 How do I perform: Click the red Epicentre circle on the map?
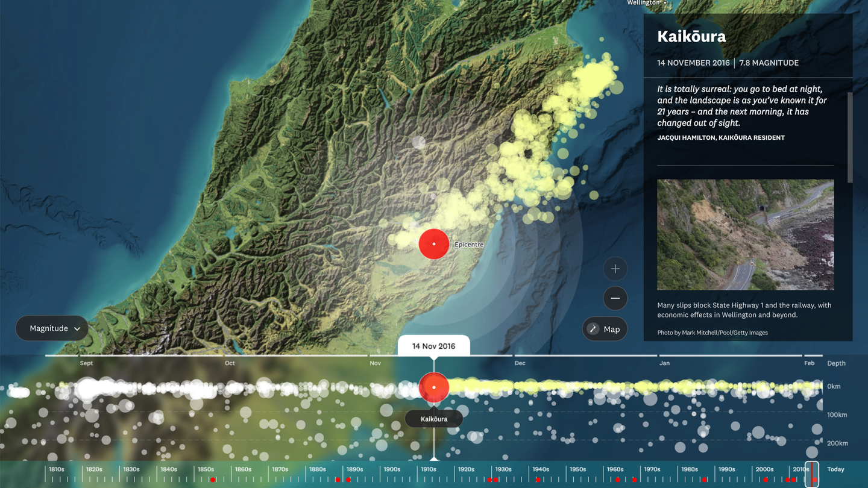(434, 244)
